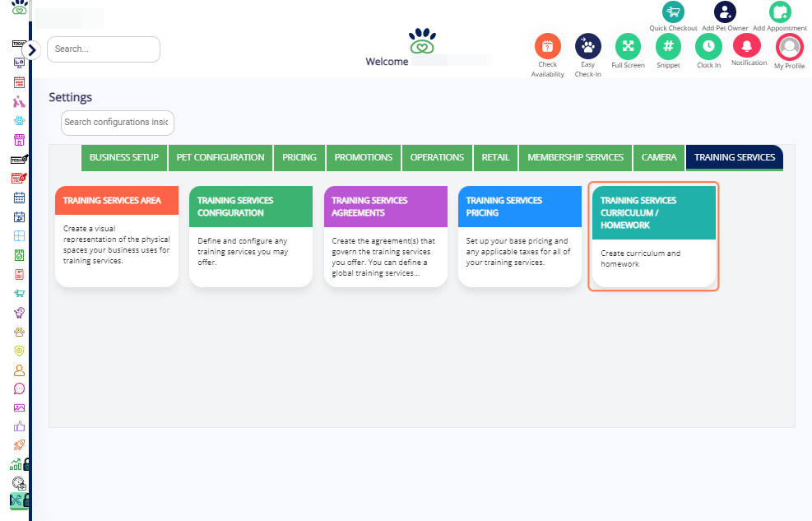812x521 pixels.
Task: Open the blue calendar with person sidebar icon
Action: pyautogui.click(x=19, y=217)
